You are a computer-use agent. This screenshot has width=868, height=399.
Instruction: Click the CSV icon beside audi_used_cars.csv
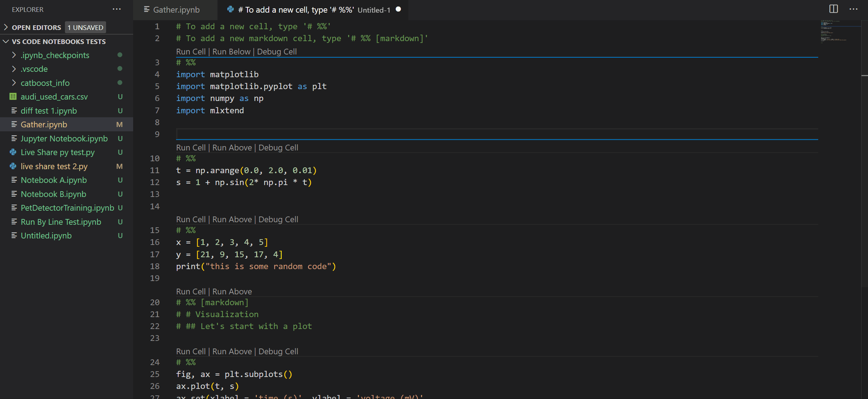coord(13,96)
